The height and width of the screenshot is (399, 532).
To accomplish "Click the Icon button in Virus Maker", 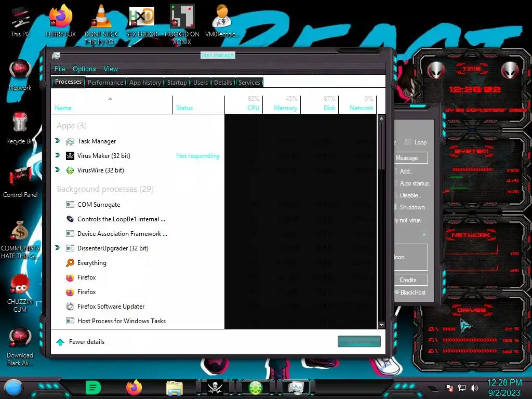I will point(411,257).
